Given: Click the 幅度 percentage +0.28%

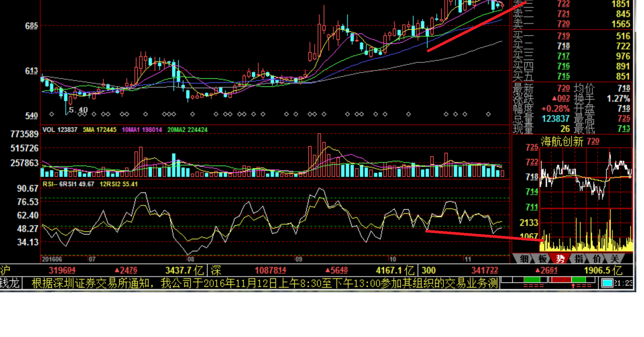Looking at the screenshot, I should pos(555,109).
